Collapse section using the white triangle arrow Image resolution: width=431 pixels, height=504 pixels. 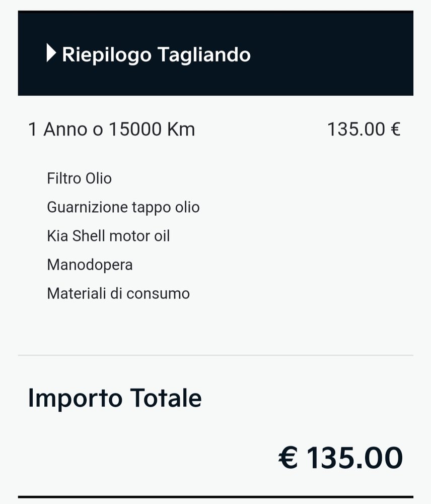coord(51,53)
